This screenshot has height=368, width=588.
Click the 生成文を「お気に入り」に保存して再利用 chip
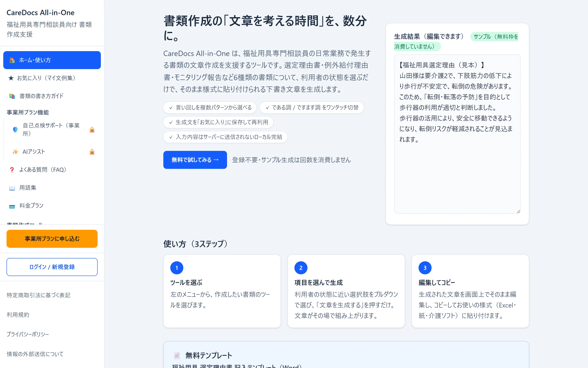pyautogui.click(x=218, y=122)
